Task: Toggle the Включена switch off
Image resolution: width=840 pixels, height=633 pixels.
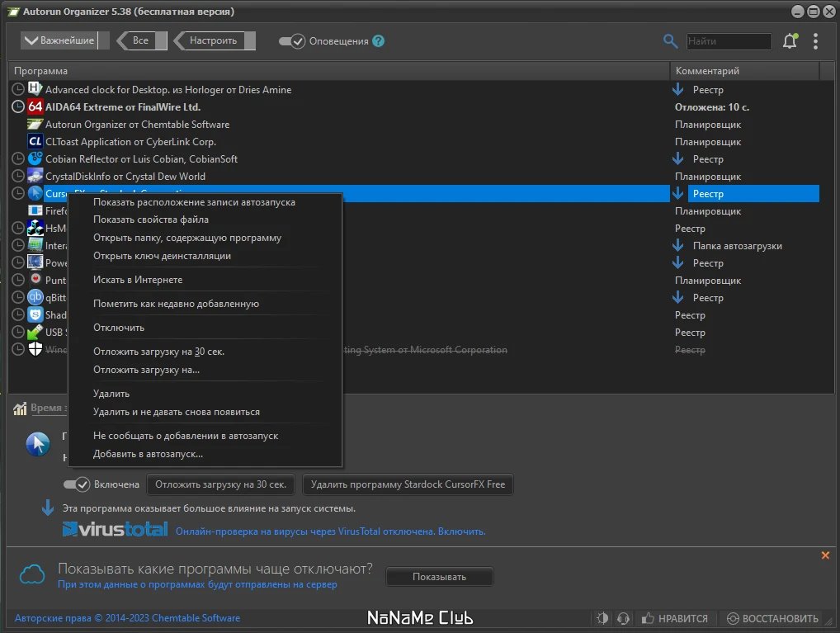Action: [77, 484]
